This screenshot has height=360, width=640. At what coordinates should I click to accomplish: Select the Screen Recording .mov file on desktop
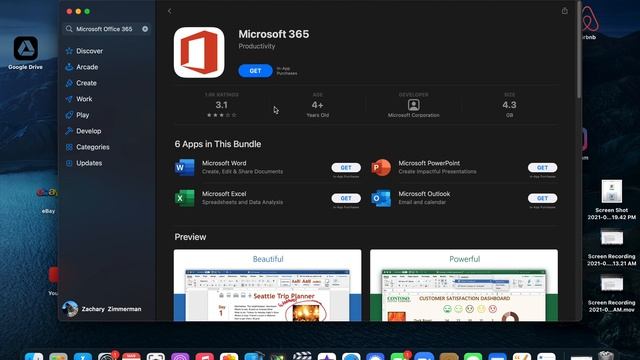pyautogui.click(x=611, y=283)
